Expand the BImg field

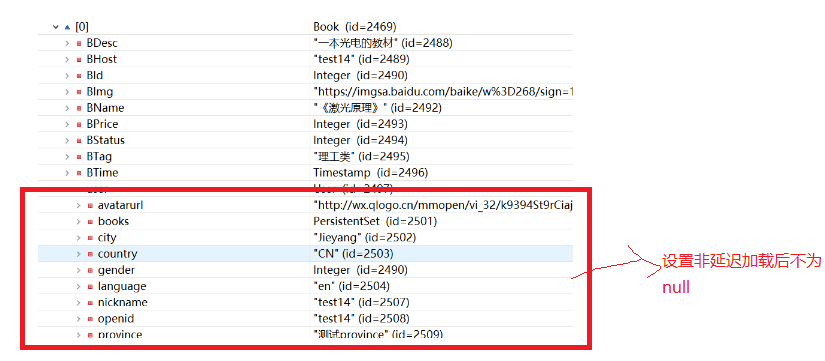[67, 92]
